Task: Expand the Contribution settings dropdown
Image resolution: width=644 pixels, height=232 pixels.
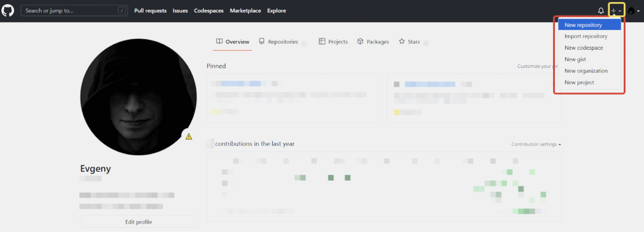Action: (536, 144)
